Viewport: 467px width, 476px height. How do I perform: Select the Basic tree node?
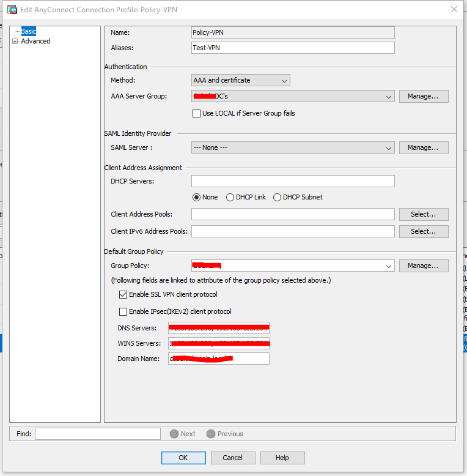coord(29,31)
